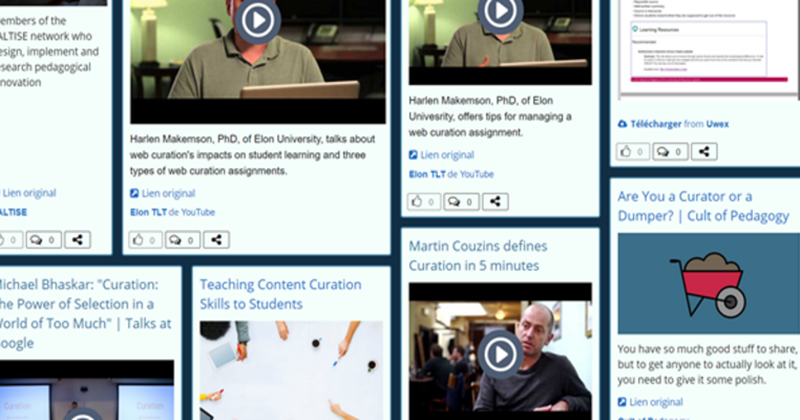The width and height of the screenshot is (800, 420).
Task: Click the hands-on-table thumbnail for Teaching Content Curation
Action: (x=291, y=370)
